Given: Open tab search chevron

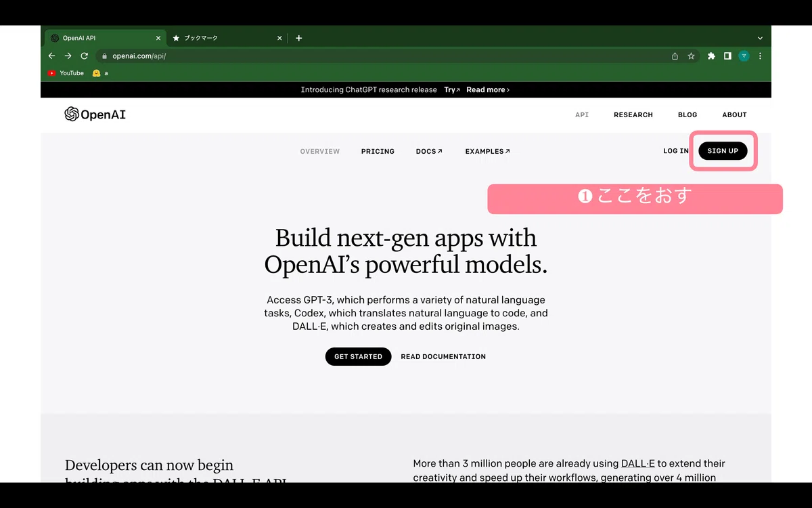Looking at the screenshot, I should [760, 38].
